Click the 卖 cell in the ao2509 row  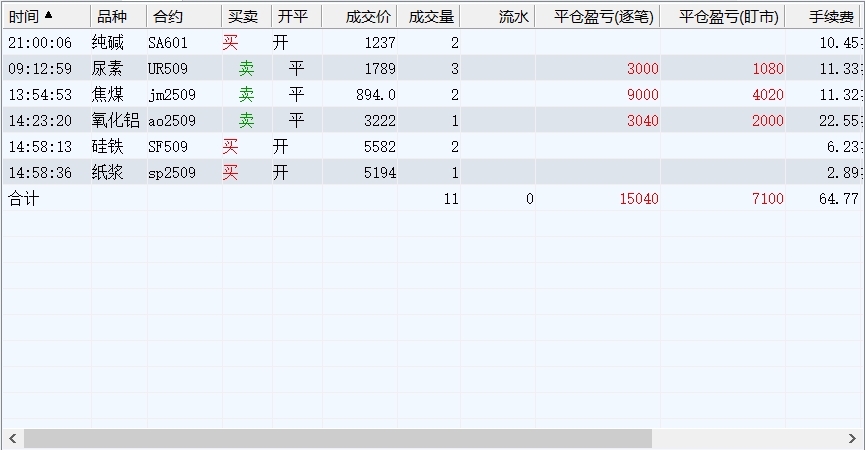[246, 120]
